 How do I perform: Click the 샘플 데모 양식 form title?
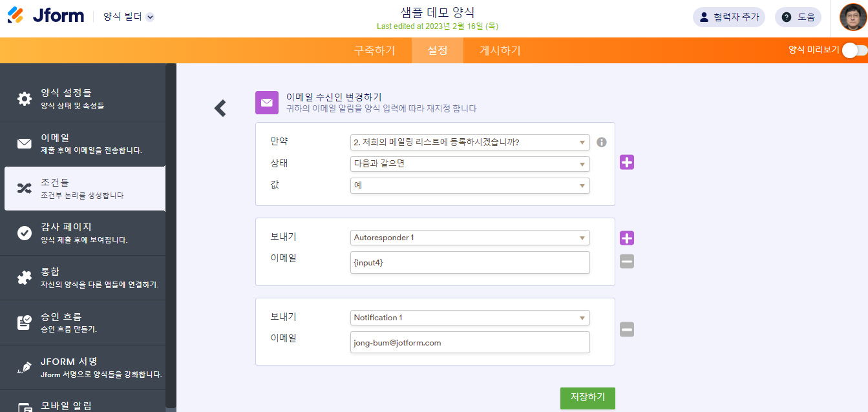[438, 12]
